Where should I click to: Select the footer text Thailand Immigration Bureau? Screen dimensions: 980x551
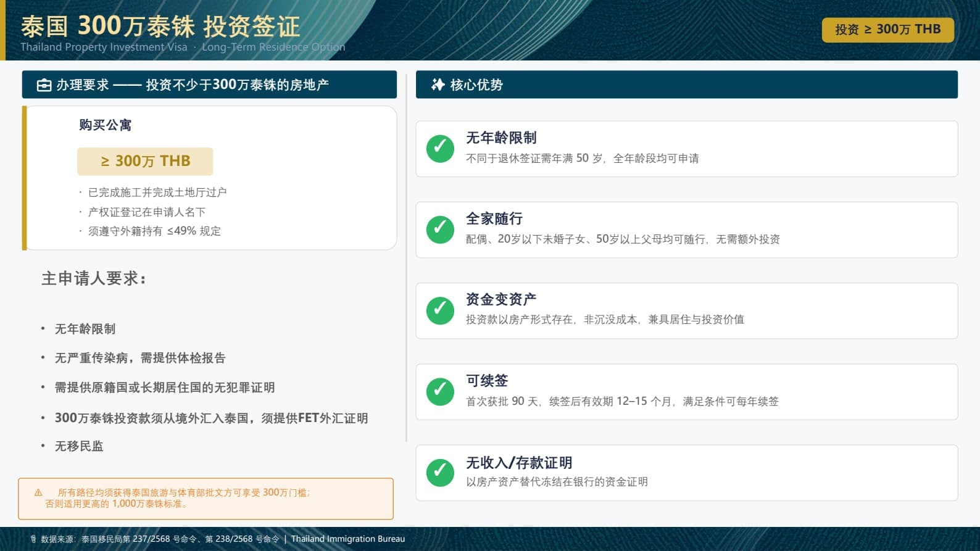point(348,539)
